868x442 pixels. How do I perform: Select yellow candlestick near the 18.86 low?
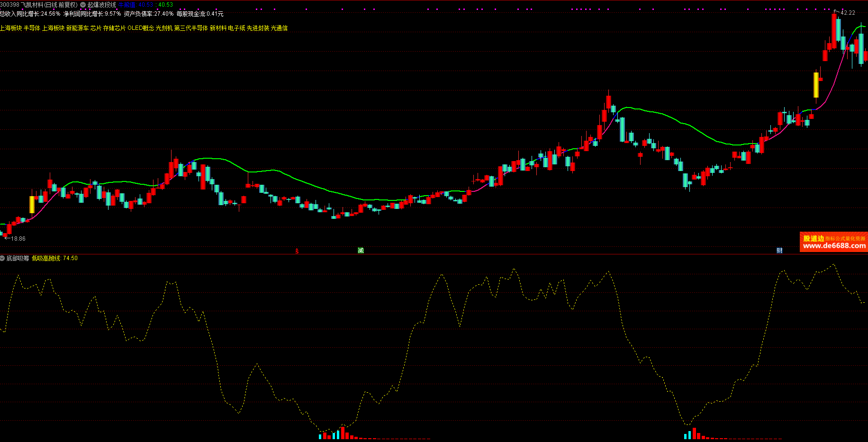pos(32,205)
